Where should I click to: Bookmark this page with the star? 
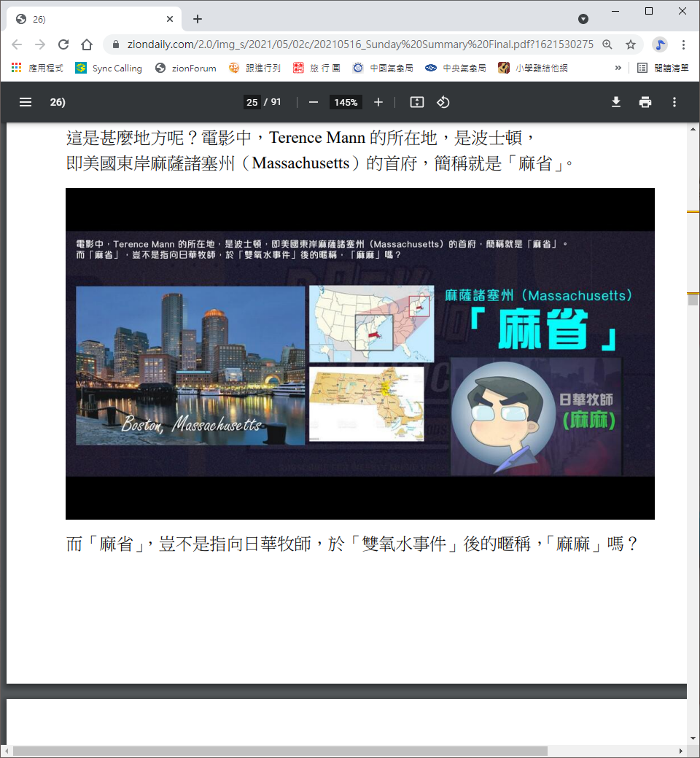click(630, 44)
